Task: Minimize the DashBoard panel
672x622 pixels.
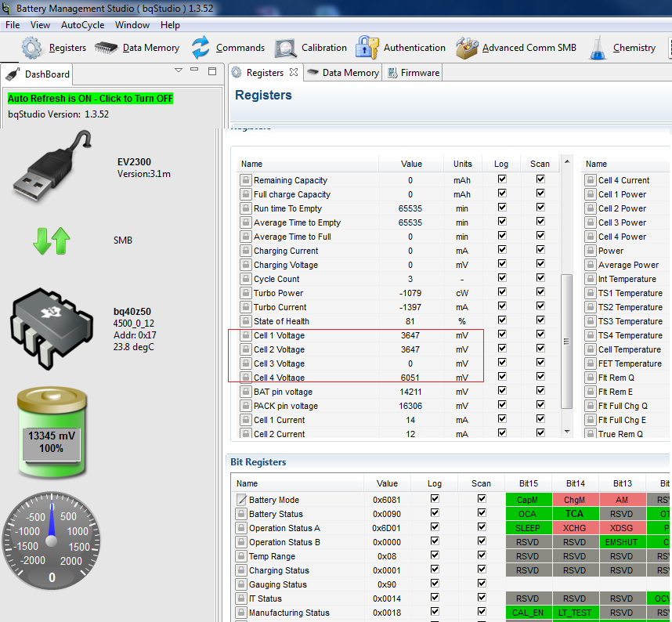Action: [194, 70]
